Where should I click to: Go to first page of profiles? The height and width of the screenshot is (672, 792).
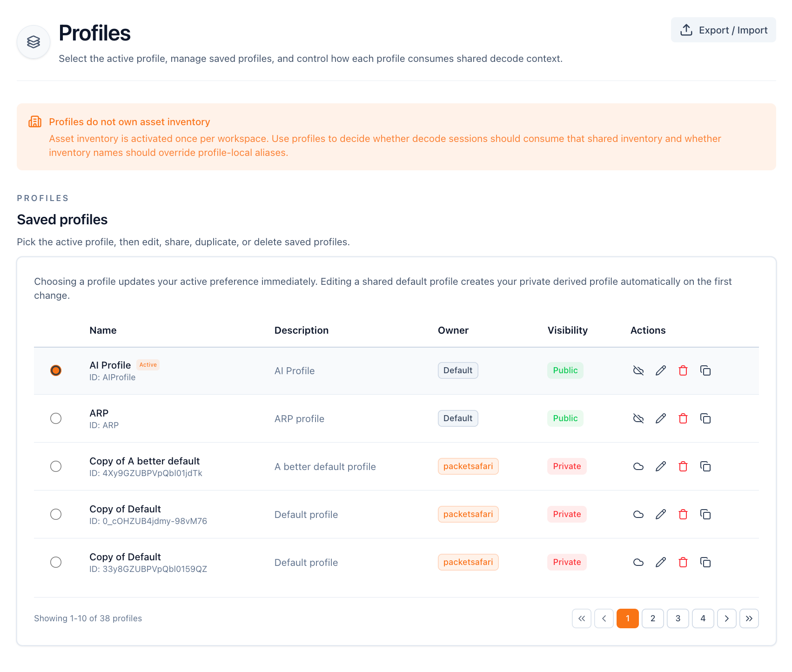pyautogui.click(x=582, y=618)
